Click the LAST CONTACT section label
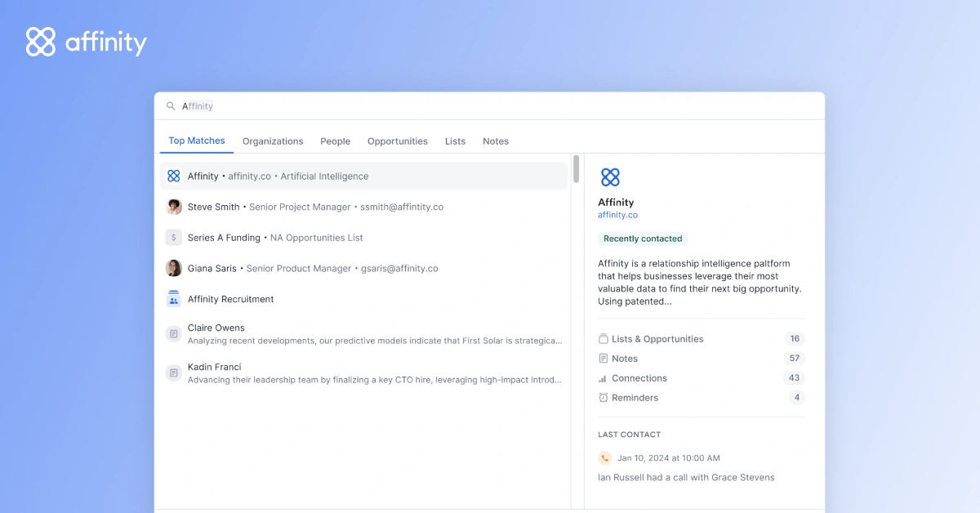Image resolution: width=980 pixels, height=513 pixels. click(630, 435)
